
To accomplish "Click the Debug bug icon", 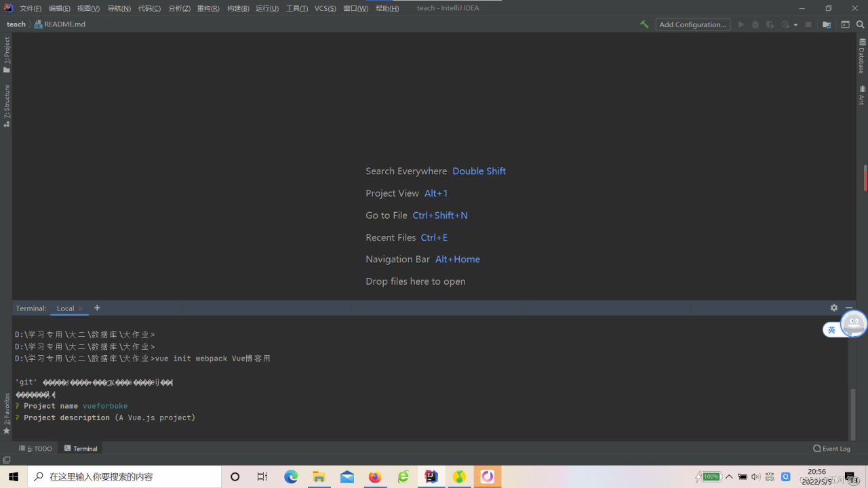I will coord(755,24).
